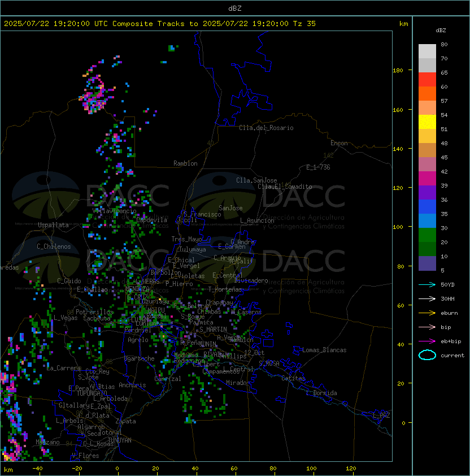Screen dimensions: 470x476
Task: Click the 'Manzano' map label
Action: [47, 442]
